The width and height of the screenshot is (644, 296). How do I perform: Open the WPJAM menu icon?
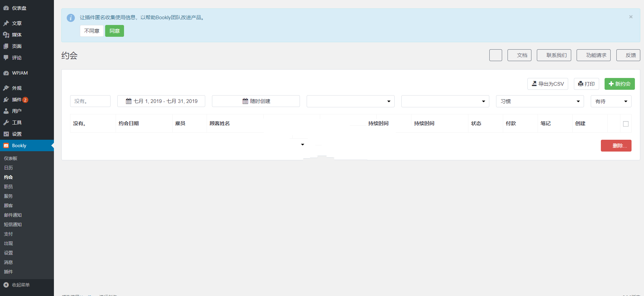6,73
